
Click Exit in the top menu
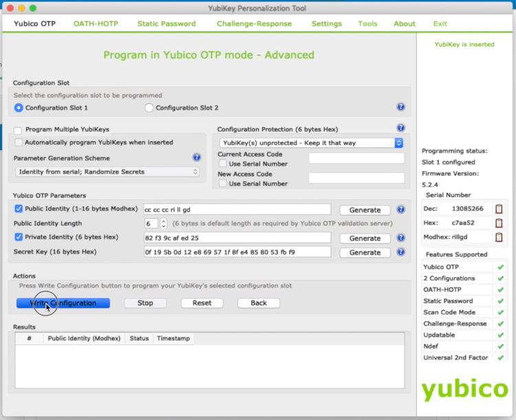pos(440,23)
